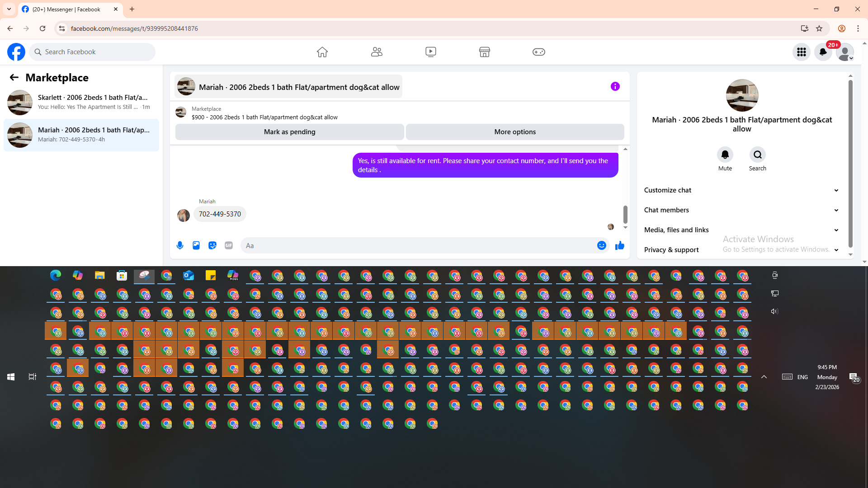Screen dimensions: 868x488
Task: Open the GIF picker icon
Action: (229, 245)
